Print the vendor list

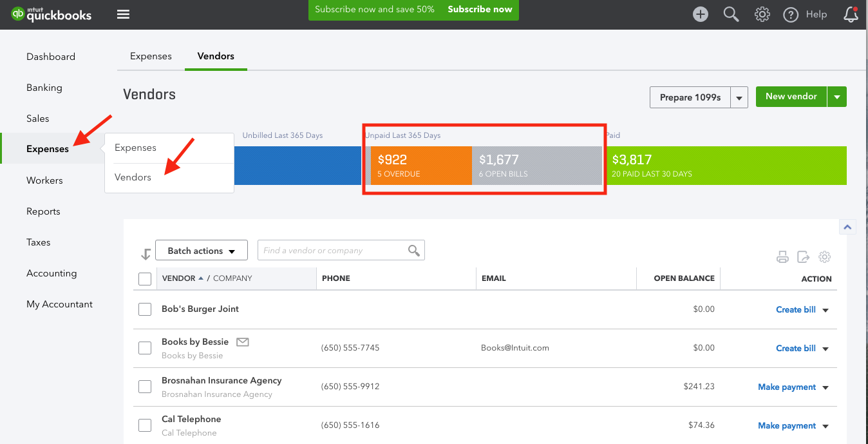pyautogui.click(x=782, y=257)
